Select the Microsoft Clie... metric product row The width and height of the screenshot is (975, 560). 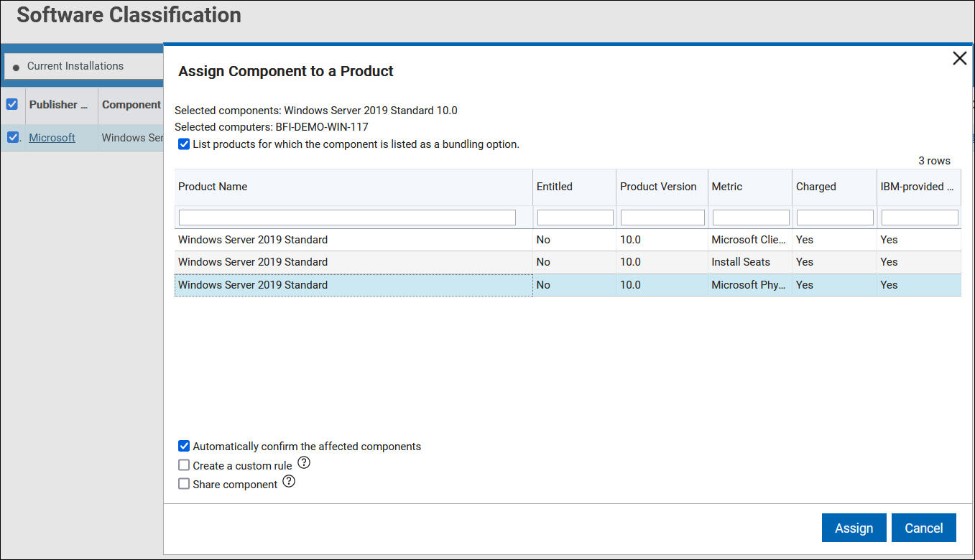tap(568, 240)
